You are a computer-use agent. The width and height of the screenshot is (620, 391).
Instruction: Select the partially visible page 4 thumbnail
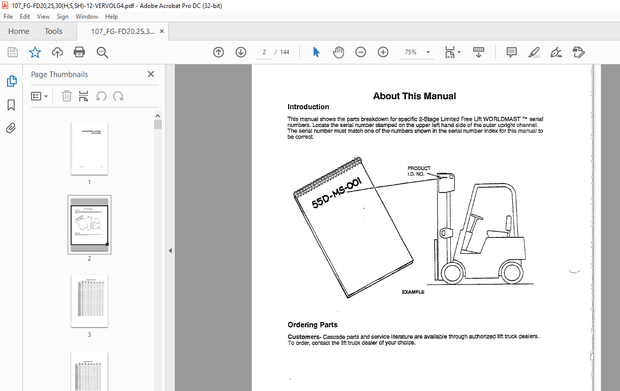[x=89, y=371]
